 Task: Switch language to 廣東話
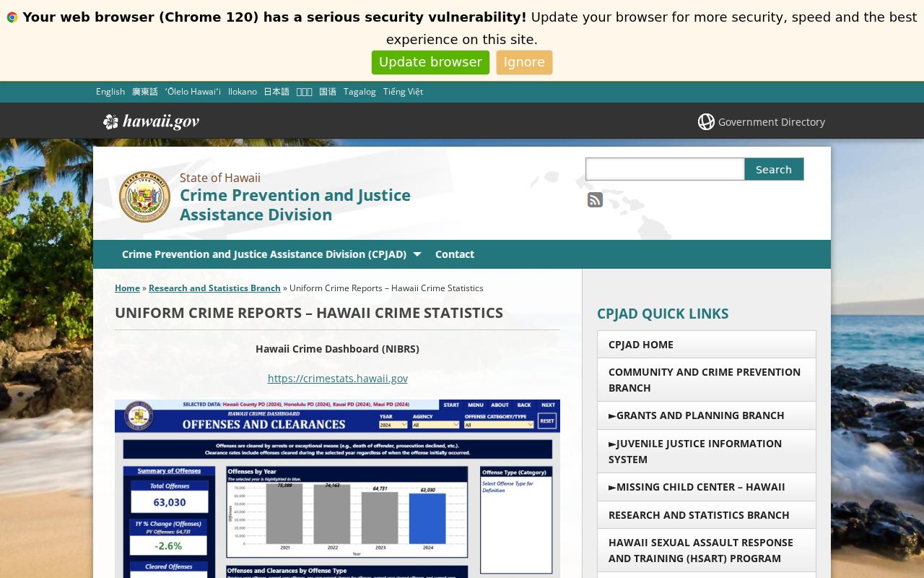[144, 92]
